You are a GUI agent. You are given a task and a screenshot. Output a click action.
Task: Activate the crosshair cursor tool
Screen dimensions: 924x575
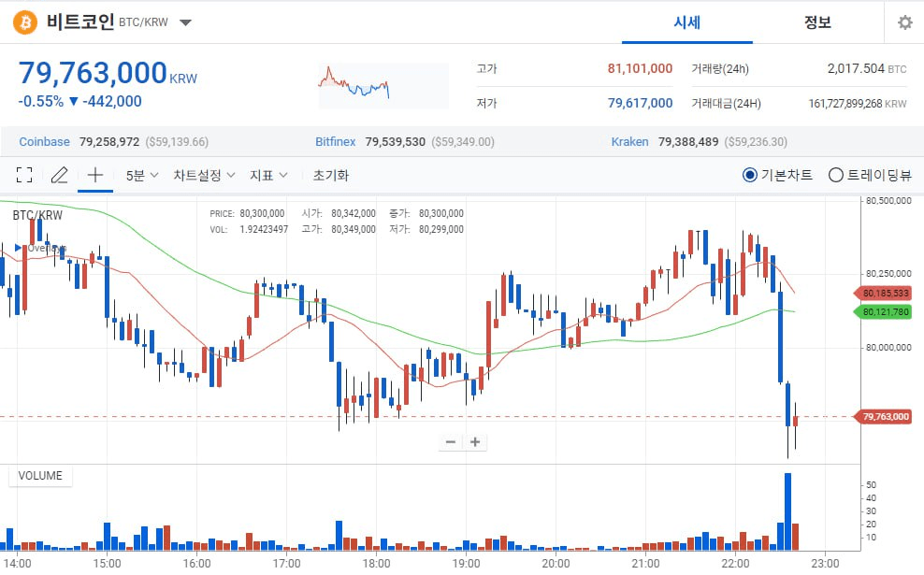click(x=94, y=175)
